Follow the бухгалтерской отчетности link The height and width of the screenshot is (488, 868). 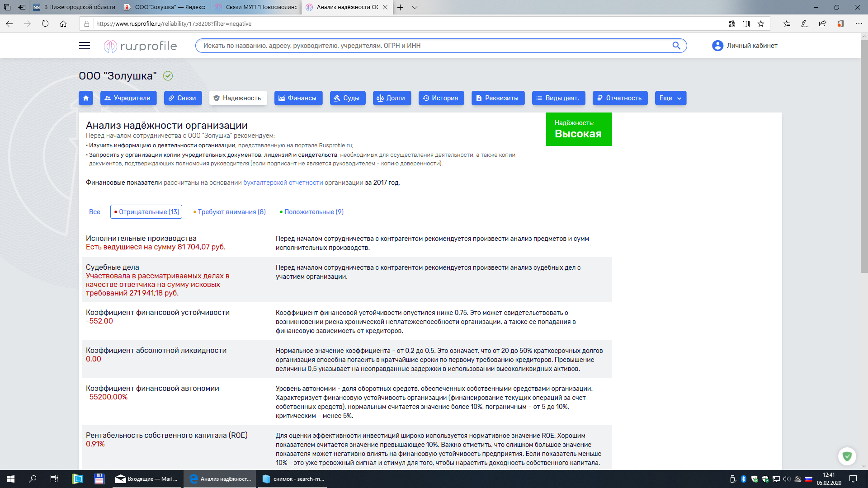point(283,183)
